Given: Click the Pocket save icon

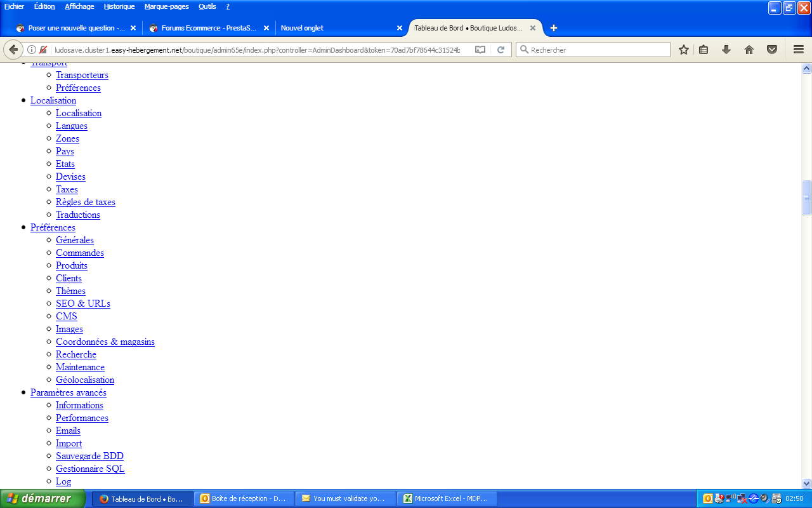Looking at the screenshot, I should coord(772,50).
